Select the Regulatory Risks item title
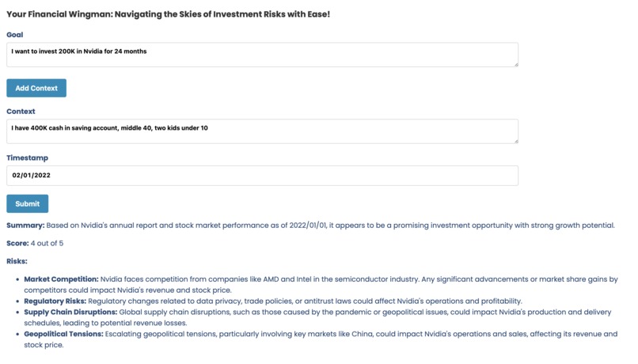638x364 pixels. 55,301
